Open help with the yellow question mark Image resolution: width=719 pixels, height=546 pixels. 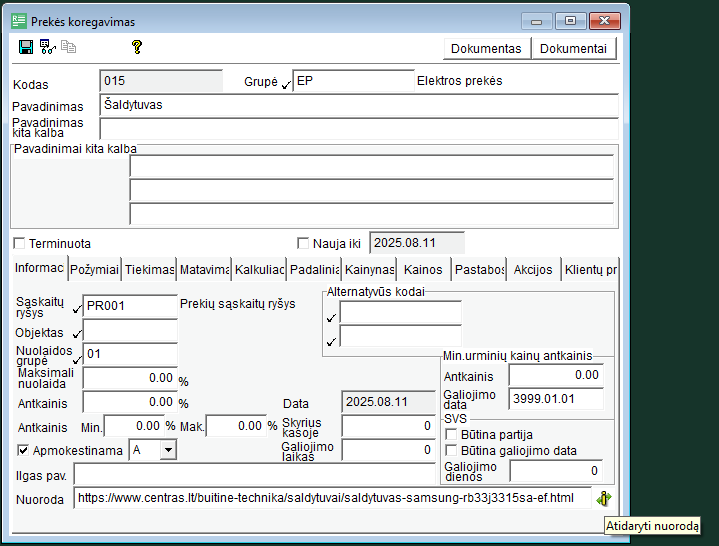[x=137, y=47]
